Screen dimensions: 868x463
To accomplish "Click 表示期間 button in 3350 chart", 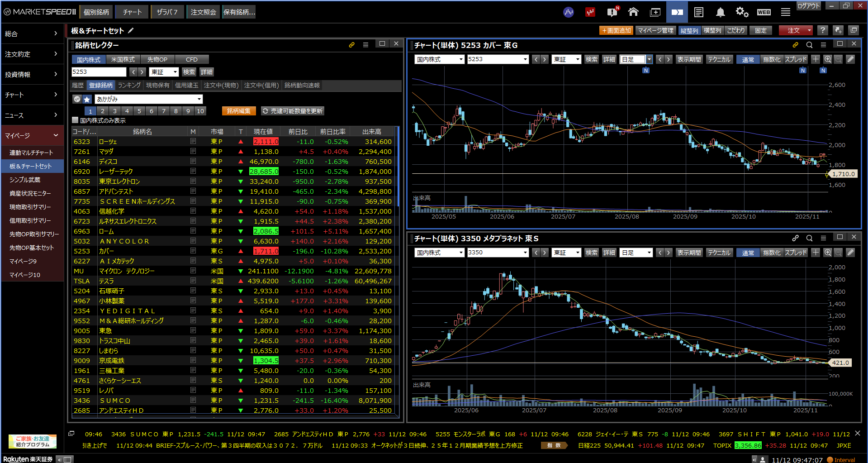I will tap(689, 253).
